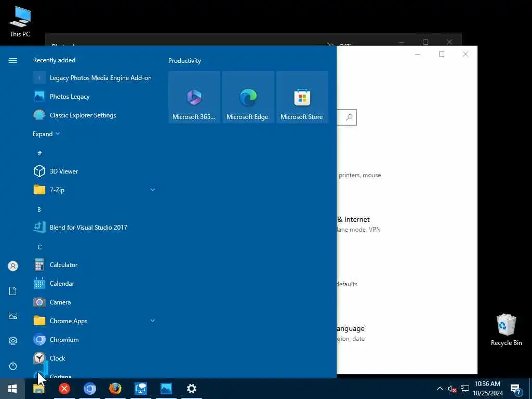Open File Explorer from the taskbar
Screen dimensions: 532x399
click(38, 389)
